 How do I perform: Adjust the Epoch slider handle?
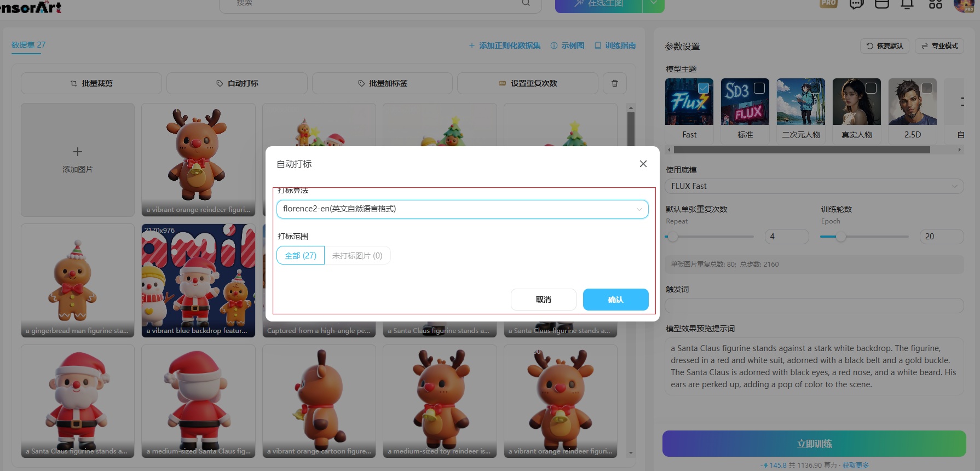(x=841, y=237)
